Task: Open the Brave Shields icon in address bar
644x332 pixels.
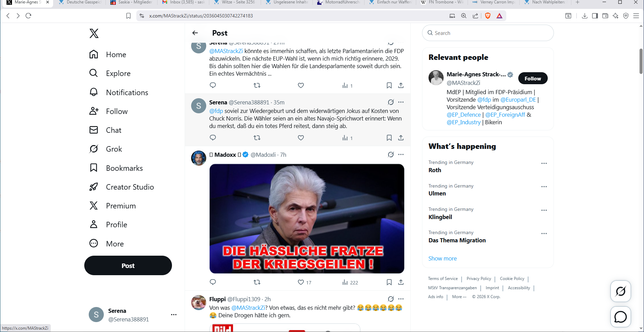Action: [x=488, y=16]
